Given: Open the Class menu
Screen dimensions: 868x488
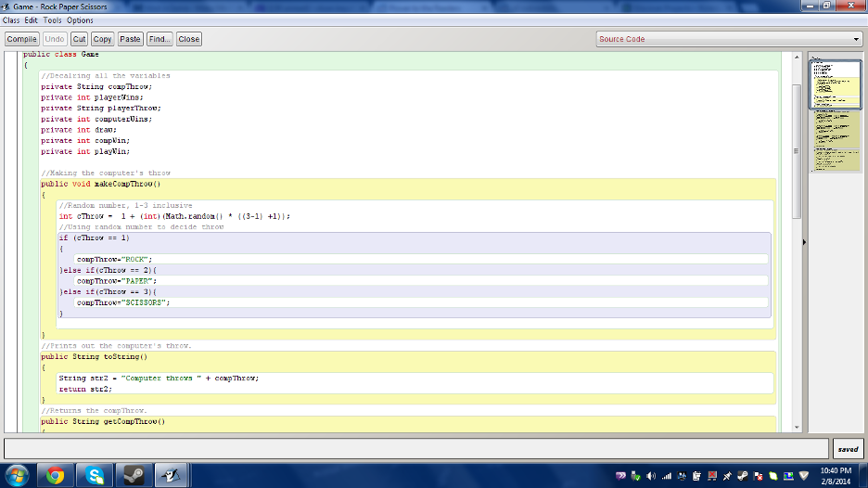Looking at the screenshot, I should tap(11, 20).
